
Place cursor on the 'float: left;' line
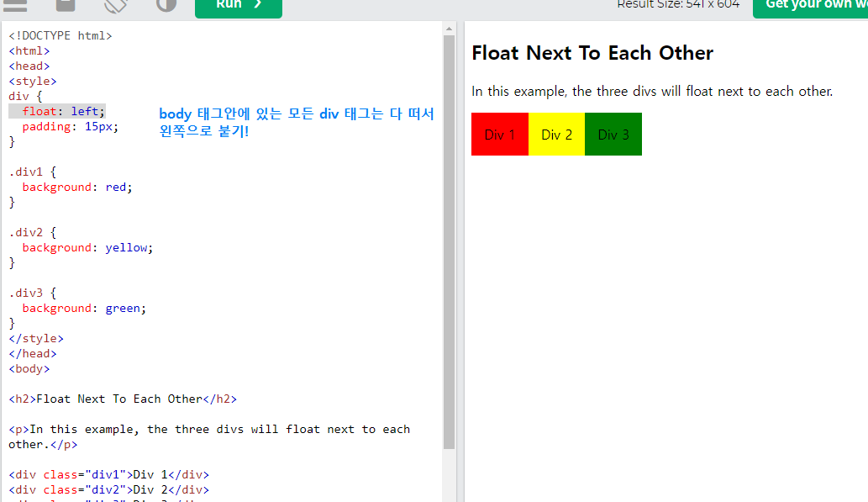pos(57,111)
